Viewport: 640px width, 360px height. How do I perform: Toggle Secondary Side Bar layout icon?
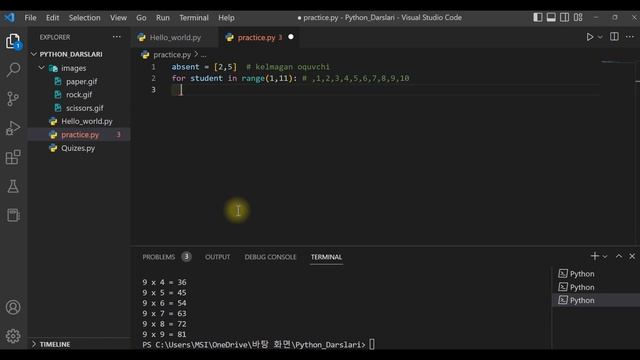point(564,17)
